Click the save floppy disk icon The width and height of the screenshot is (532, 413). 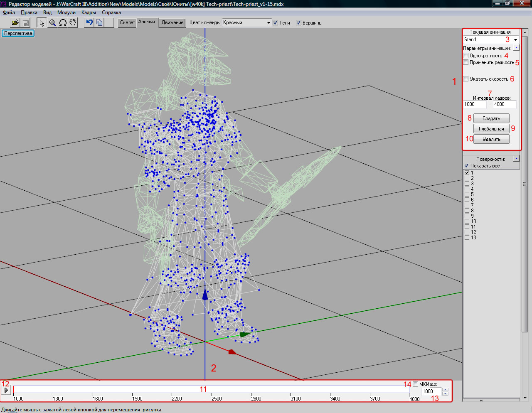pyautogui.click(x=25, y=23)
